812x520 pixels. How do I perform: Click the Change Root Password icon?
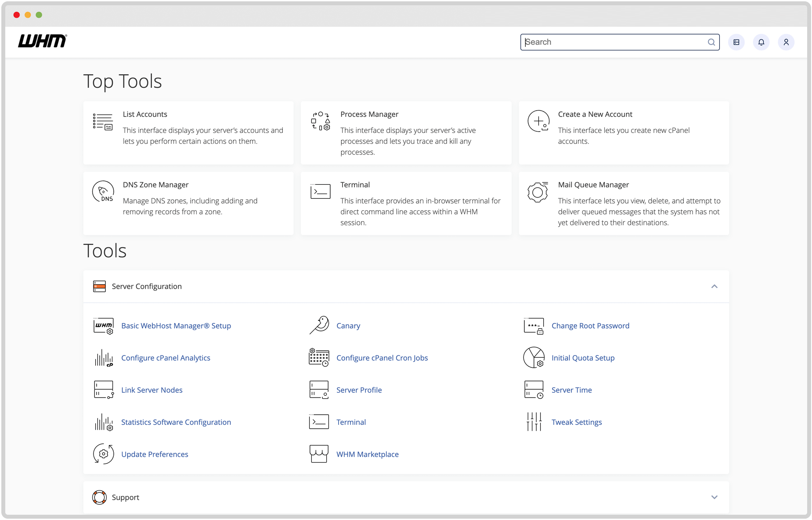pos(534,326)
